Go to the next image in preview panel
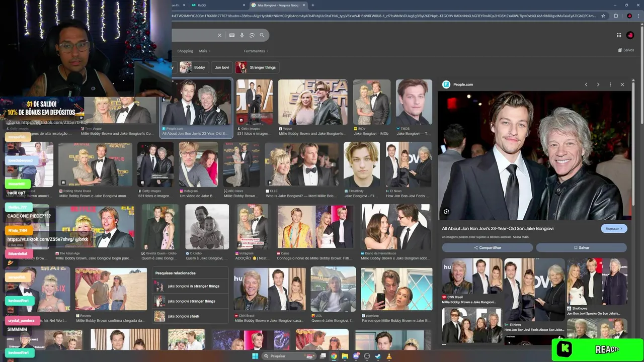Image resolution: width=644 pixels, height=362 pixels. [x=598, y=84]
